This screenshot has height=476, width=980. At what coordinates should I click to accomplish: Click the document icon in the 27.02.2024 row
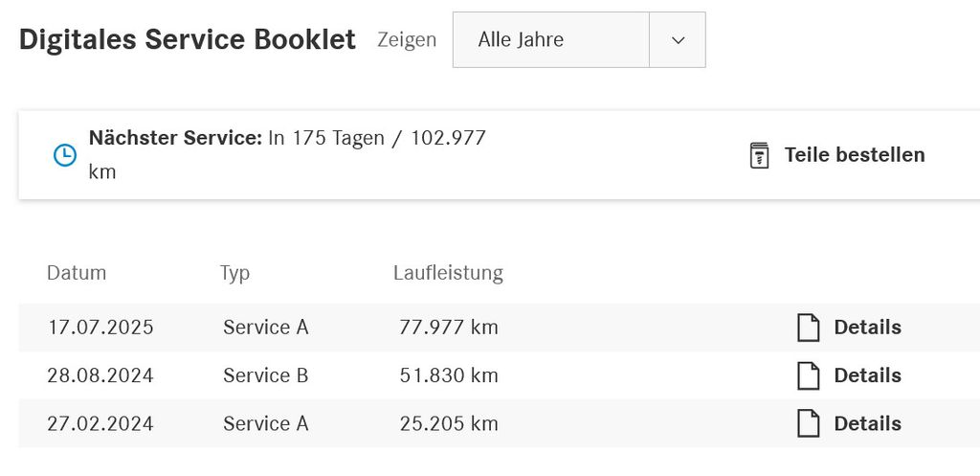809,423
